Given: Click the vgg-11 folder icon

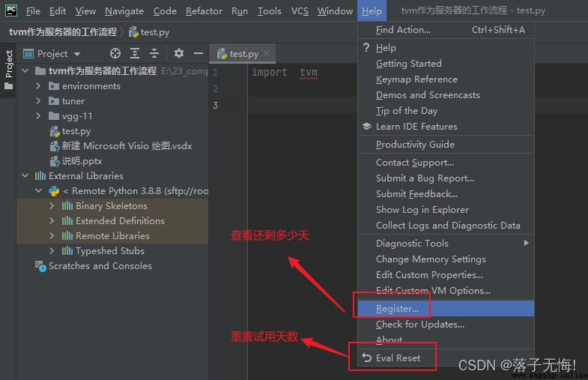Looking at the screenshot, I should [x=54, y=116].
